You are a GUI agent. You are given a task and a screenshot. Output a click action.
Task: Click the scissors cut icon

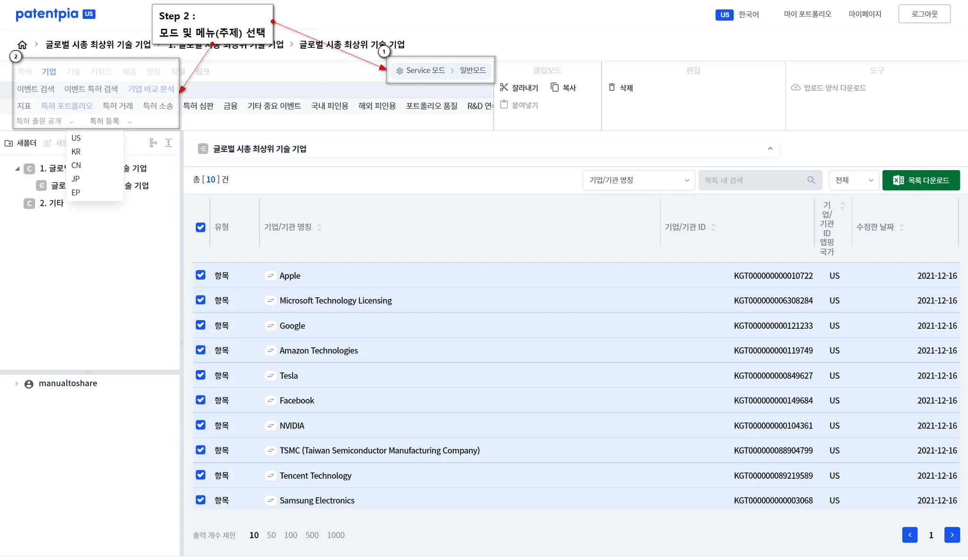click(504, 87)
